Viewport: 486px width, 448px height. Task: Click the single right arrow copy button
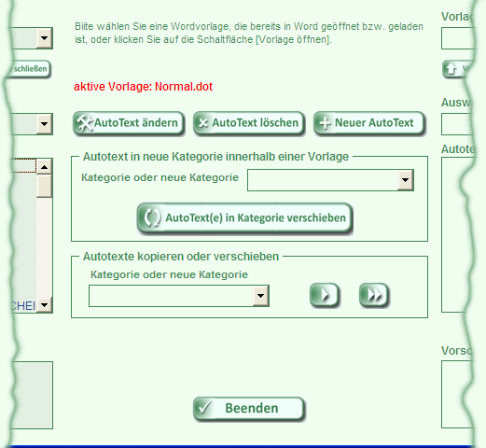pyautogui.click(x=325, y=295)
